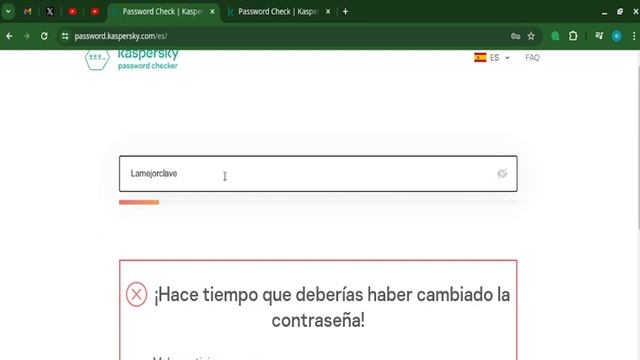Select the second Password Check tab
This screenshot has height=360, width=640.
click(278, 12)
